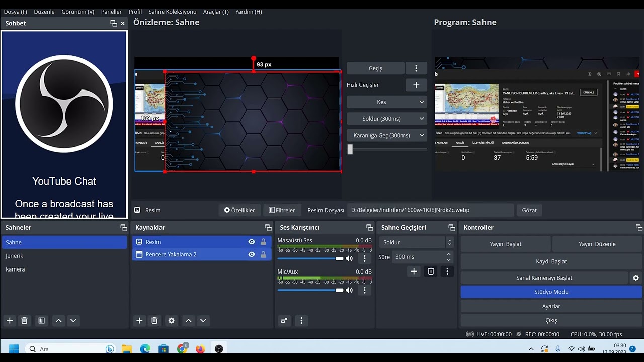644x362 pixels.
Task: Unlock the Resim source
Action: click(x=263, y=242)
